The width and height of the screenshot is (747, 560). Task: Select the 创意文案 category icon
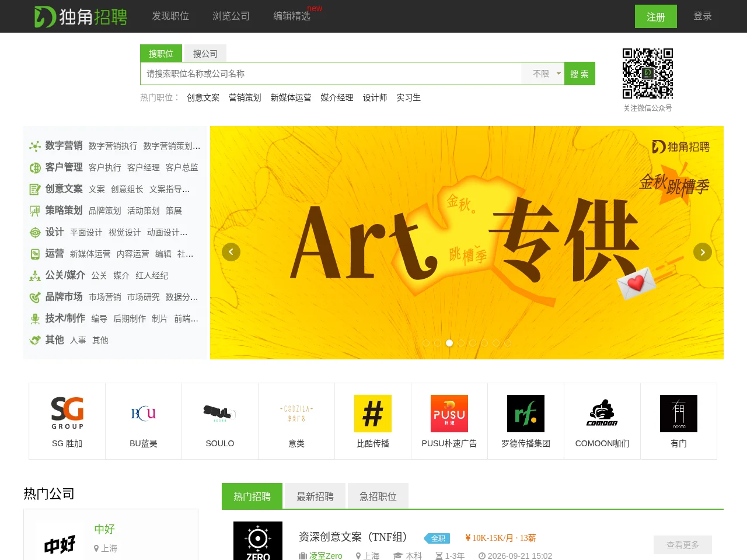(x=35, y=189)
